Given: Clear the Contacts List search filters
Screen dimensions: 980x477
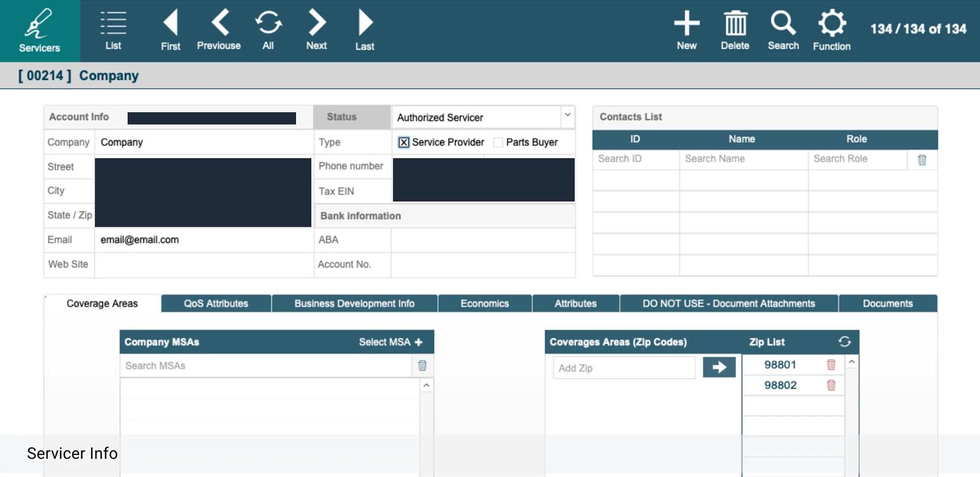Looking at the screenshot, I should 922,160.
